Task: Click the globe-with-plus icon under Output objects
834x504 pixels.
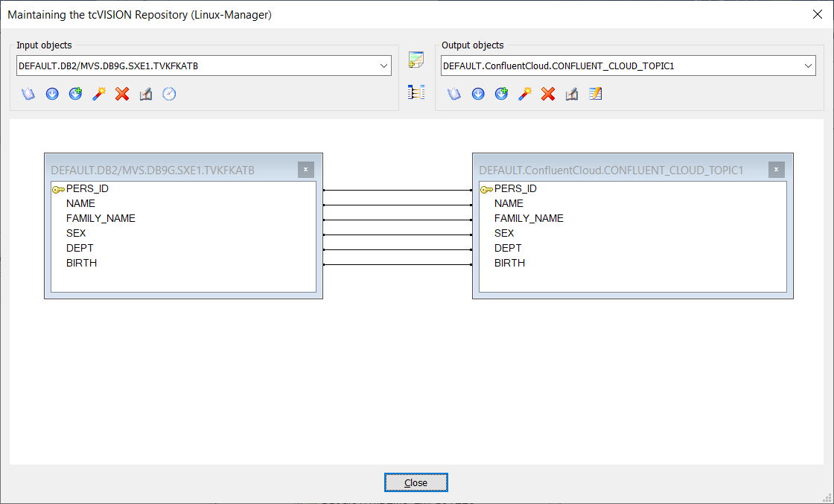Action: click(502, 94)
